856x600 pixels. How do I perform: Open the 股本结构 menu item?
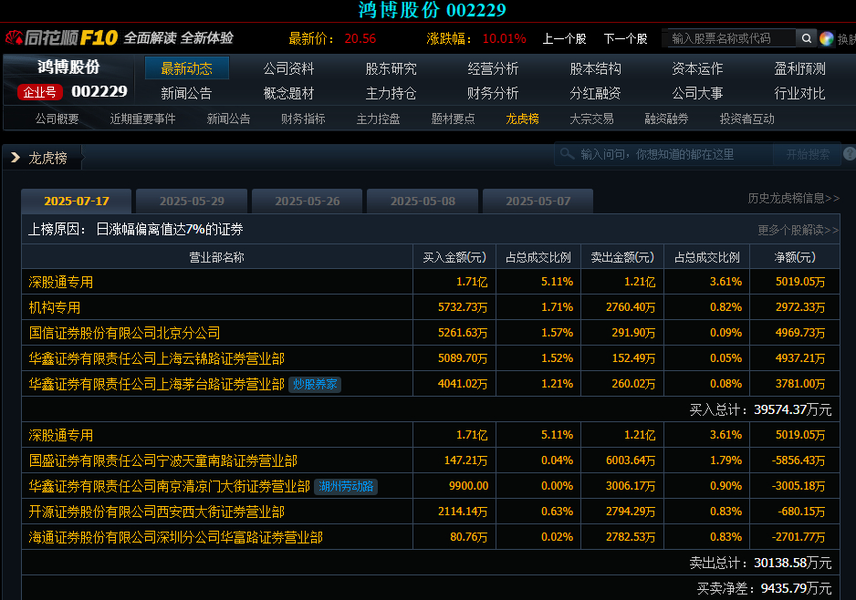click(595, 69)
